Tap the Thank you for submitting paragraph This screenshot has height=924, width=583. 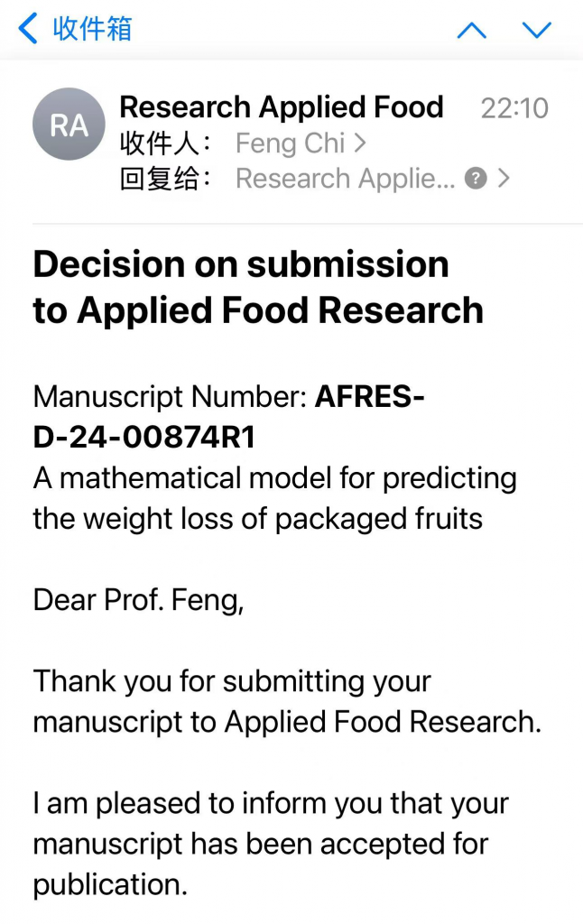(287, 702)
